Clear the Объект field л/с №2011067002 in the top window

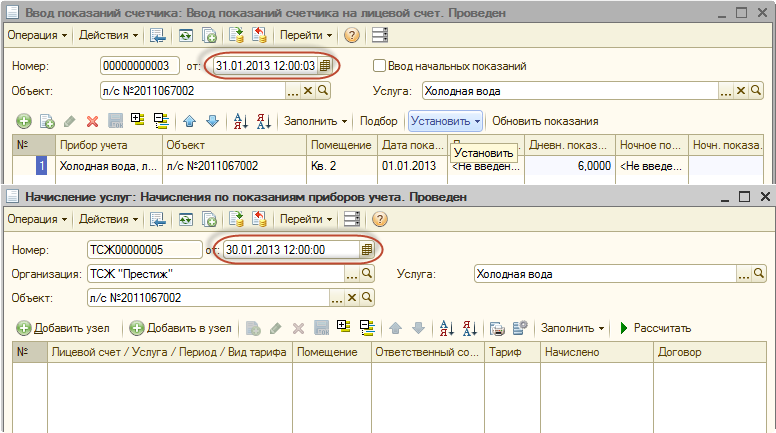[308, 91]
